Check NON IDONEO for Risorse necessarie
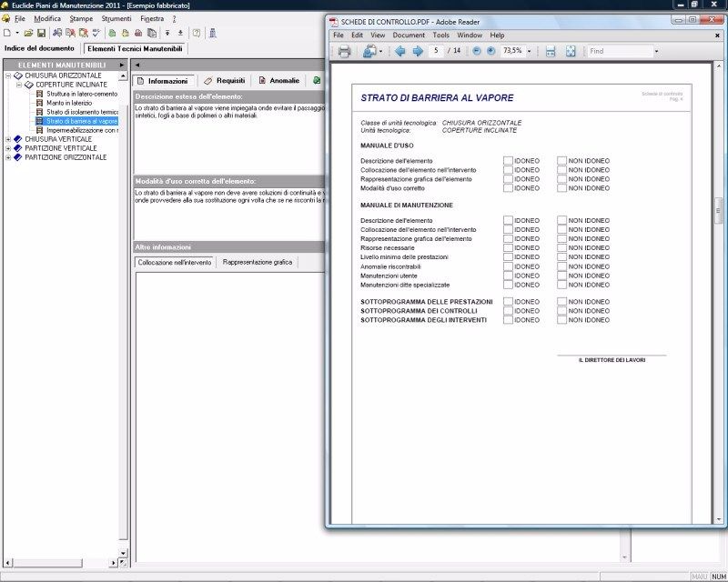 562,247
